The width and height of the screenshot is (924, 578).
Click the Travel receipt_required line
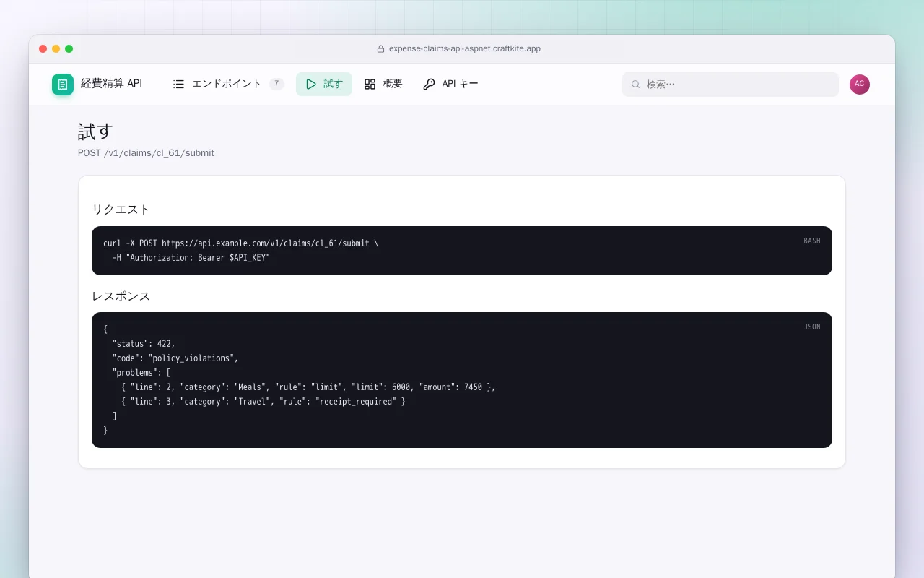pyautogui.click(x=263, y=402)
